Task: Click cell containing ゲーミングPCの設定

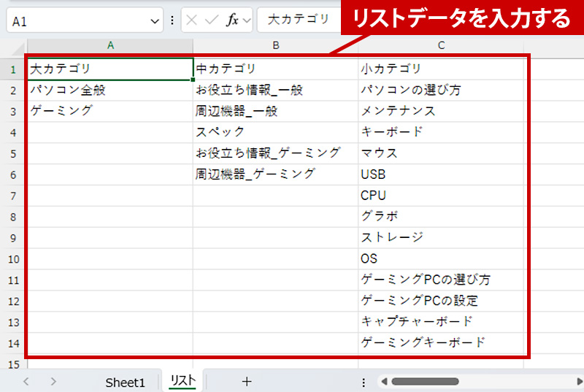Action: (x=441, y=301)
